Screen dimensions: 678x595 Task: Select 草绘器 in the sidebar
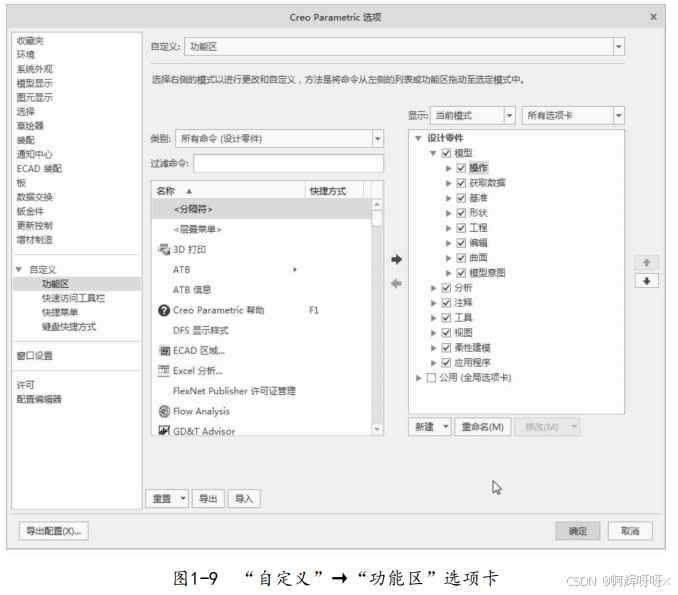tap(30, 126)
